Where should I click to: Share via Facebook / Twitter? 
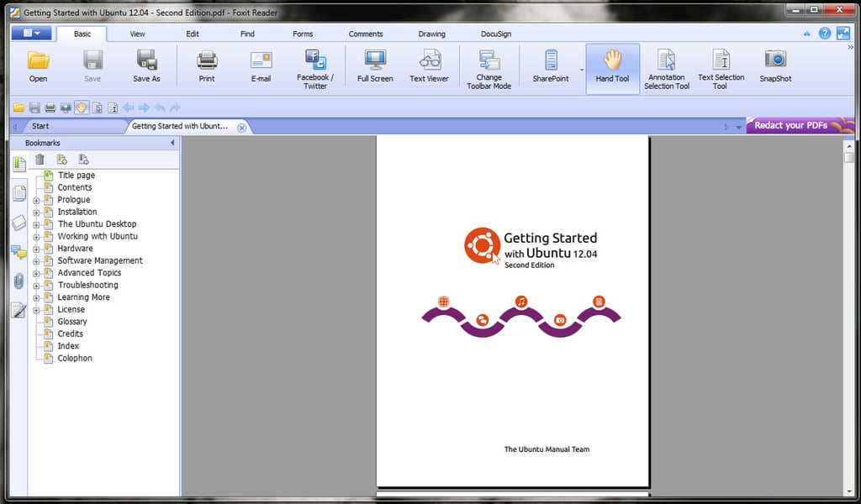(315, 69)
